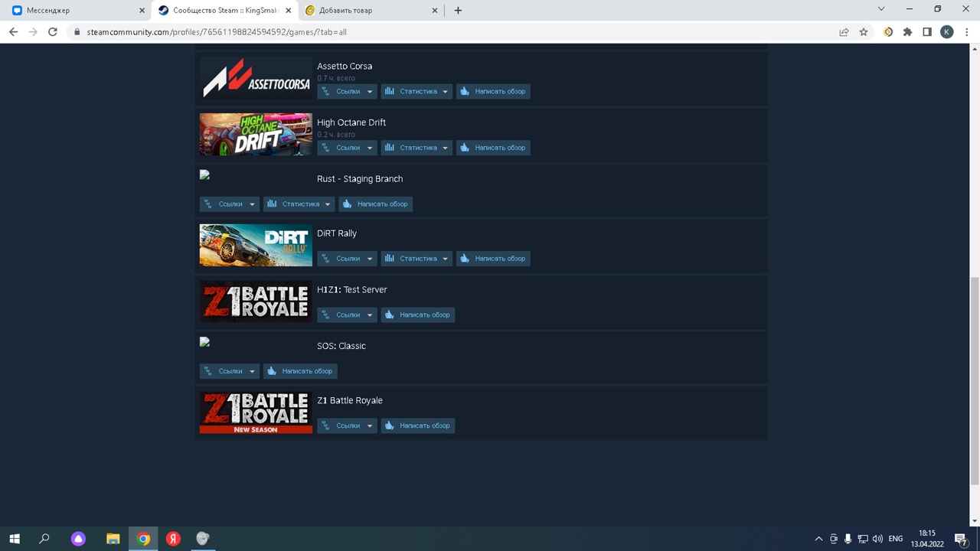Open the Z1 Battle Royale title link
This screenshot has width=980, height=551.
click(350, 400)
